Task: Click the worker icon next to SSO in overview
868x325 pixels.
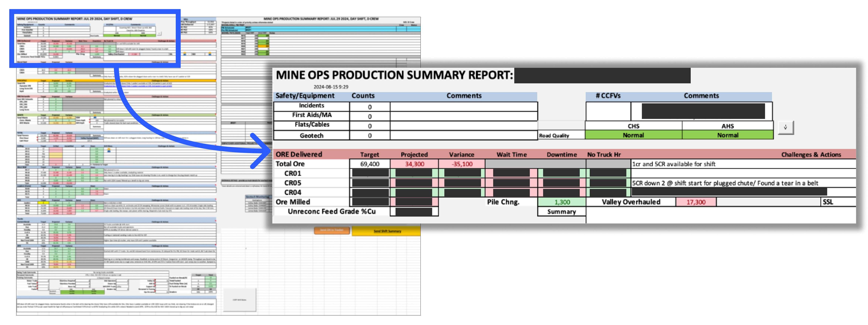Action: coord(210,54)
